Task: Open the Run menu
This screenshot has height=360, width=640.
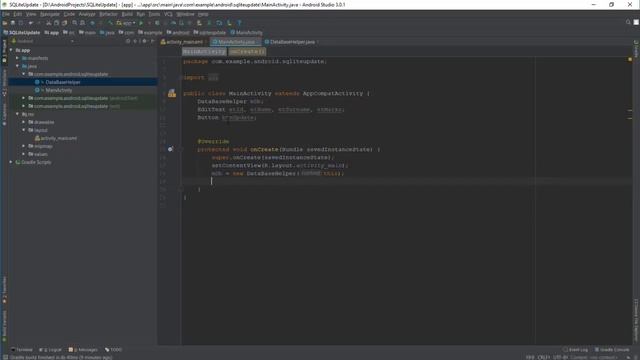Action: [x=141, y=14]
